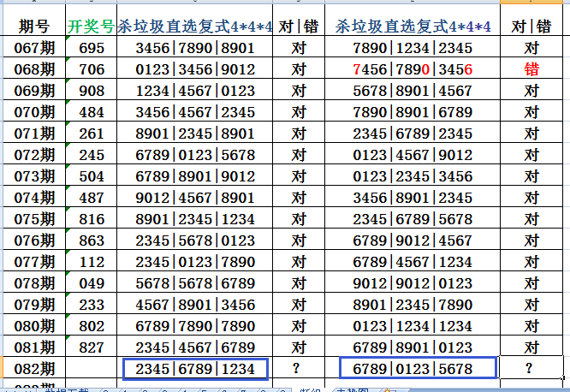Select cell 6789|8901|9012
The height and width of the screenshot is (392, 570).
click(195, 176)
